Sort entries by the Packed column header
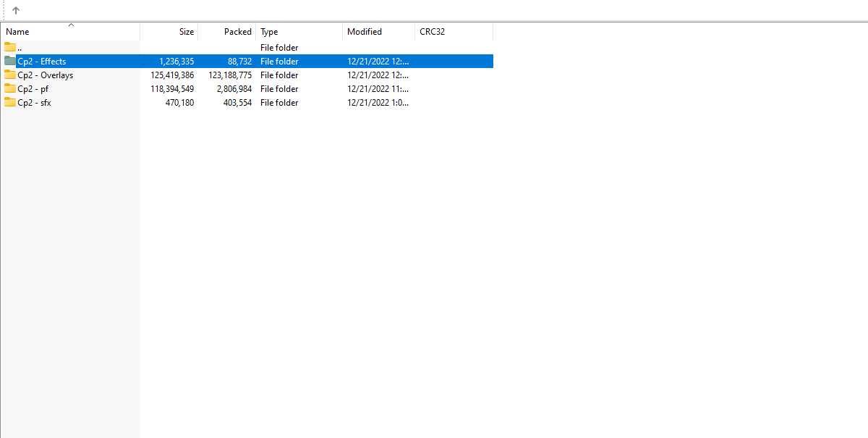The height and width of the screenshot is (438, 868). [227, 32]
